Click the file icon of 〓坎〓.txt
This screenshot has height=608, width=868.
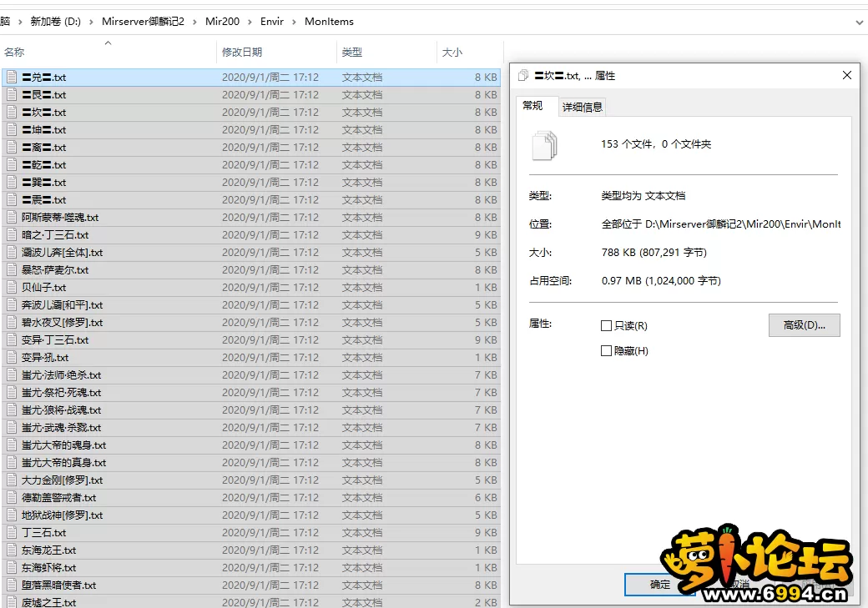click(x=12, y=113)
